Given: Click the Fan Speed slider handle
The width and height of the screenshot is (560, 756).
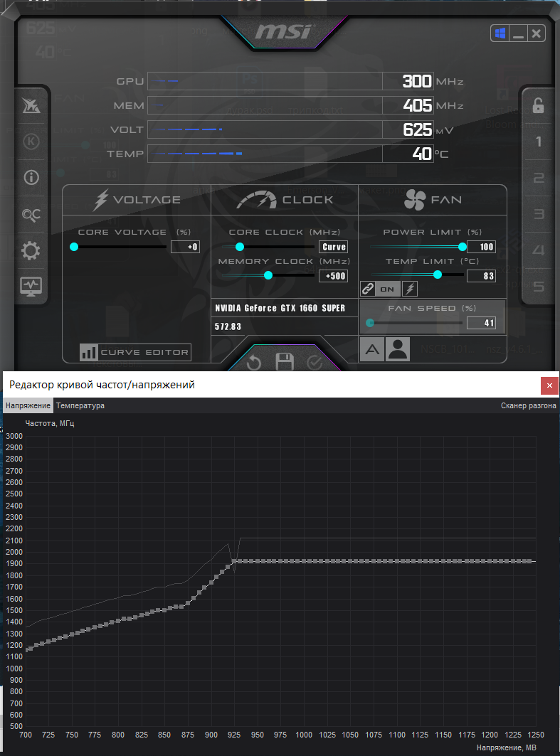Looking at the screenshot, I should [x=370, y=323].
